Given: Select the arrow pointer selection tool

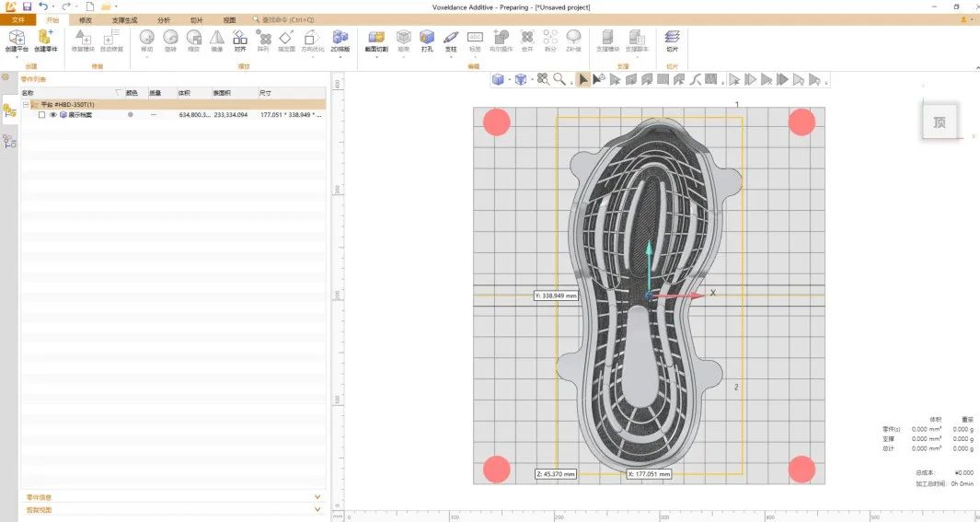Looking at the screenshot, I should pyautogui.click(x=582, y=79).
